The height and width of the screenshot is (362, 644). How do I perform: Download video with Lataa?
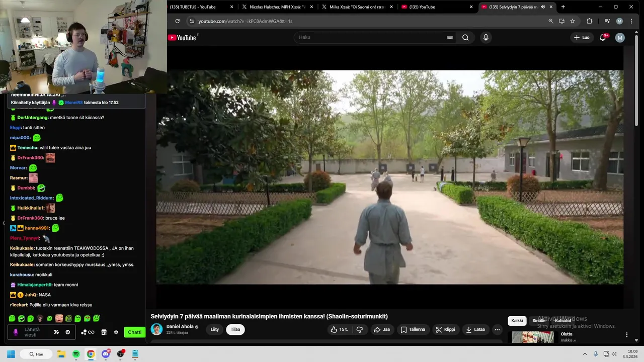(x=475, y=330)
